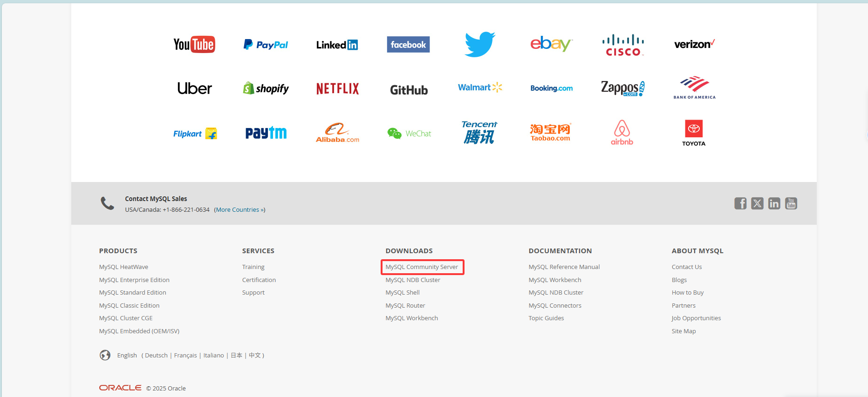This screenshot has height=397, width=868.
Task: Click the Shopify logo
Action: pos(266,88)
